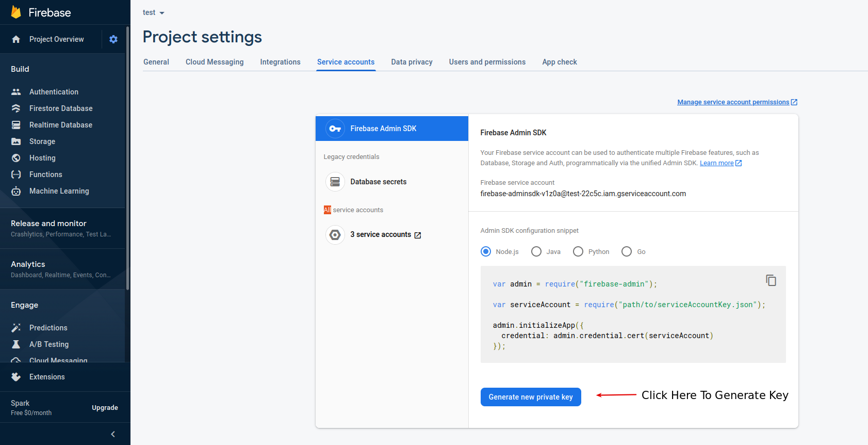Open the Integrations tab
Screen dimensions: 868x445
point(280,62)
